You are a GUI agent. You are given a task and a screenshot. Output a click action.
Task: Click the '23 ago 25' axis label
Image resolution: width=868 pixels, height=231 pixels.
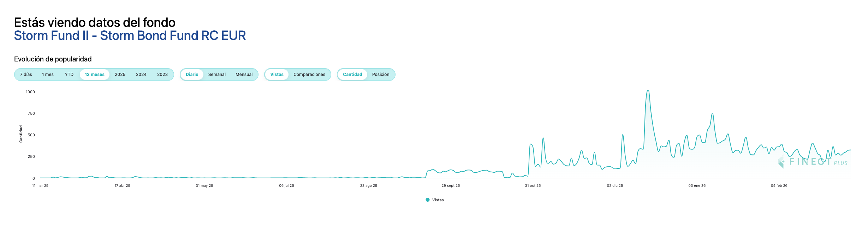pyautogui.click(x=369, y=186)
